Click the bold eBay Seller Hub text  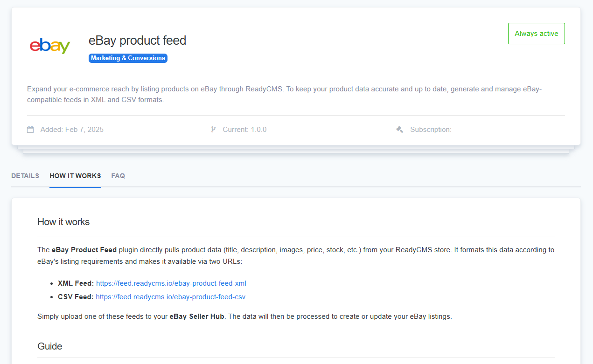click(x=197, y=316)
